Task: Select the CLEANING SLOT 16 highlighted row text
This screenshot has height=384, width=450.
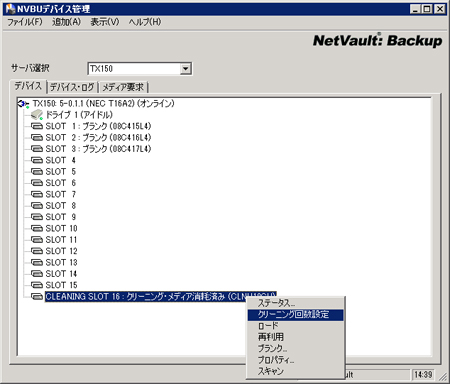Action: tap(161, 296)
